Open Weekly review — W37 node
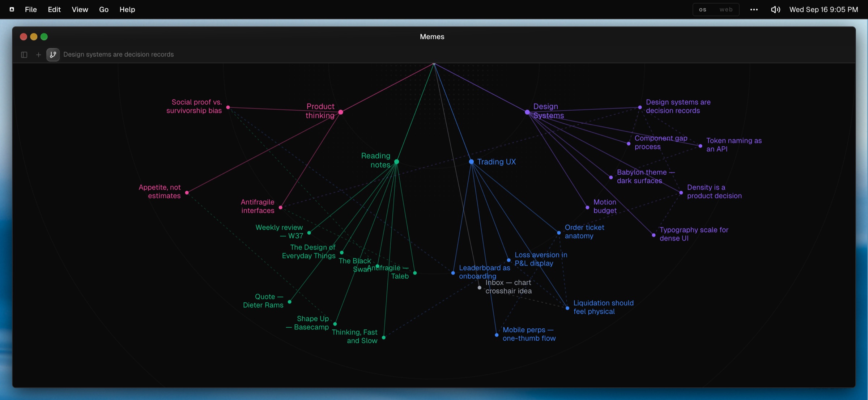 tap(309, 233)
